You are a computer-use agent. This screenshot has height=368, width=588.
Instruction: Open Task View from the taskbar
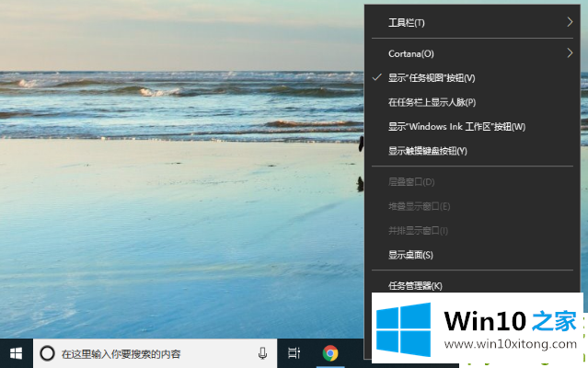coord(294,353)
